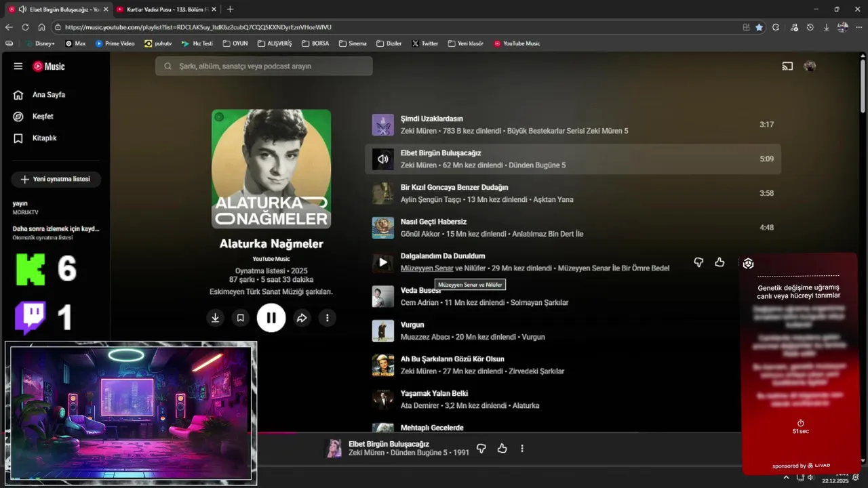This screenshot has width=868, height=488.
Task: Save playlist to library bookmark icon
Action: 240,318
